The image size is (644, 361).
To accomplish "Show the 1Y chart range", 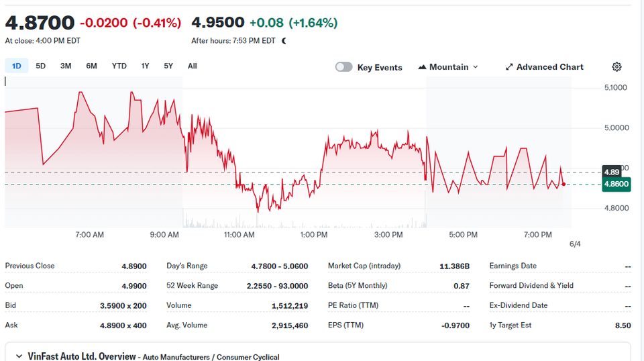I will click(145, 66).
